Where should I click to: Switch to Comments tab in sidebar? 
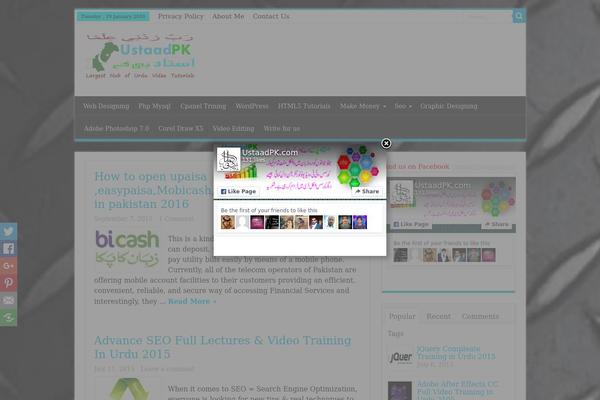coord(480,316)
